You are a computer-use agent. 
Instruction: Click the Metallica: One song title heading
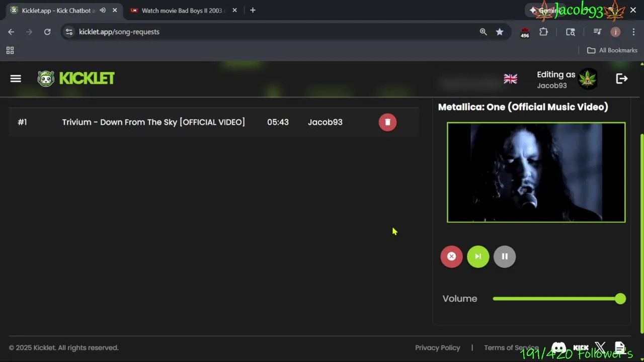[523, 107]
